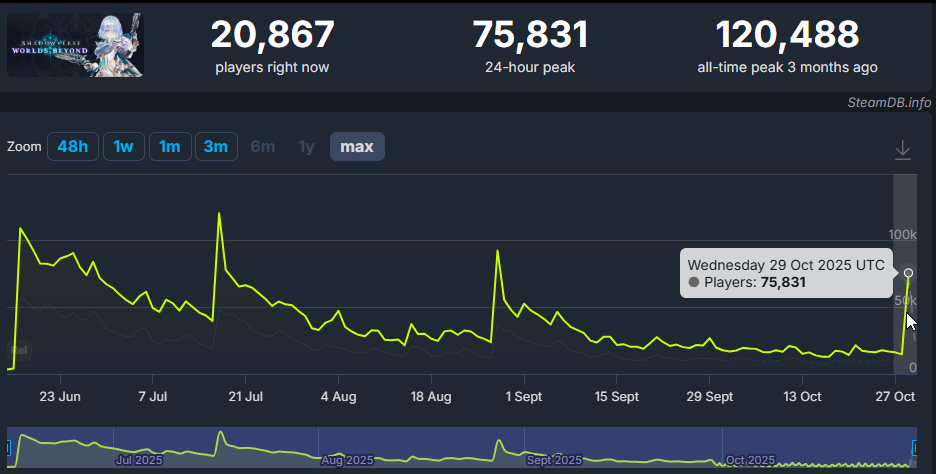The width and height of the screenshot is (936, 474).
Task: Set chart zoom to 1w
Action: coord(124,146)
